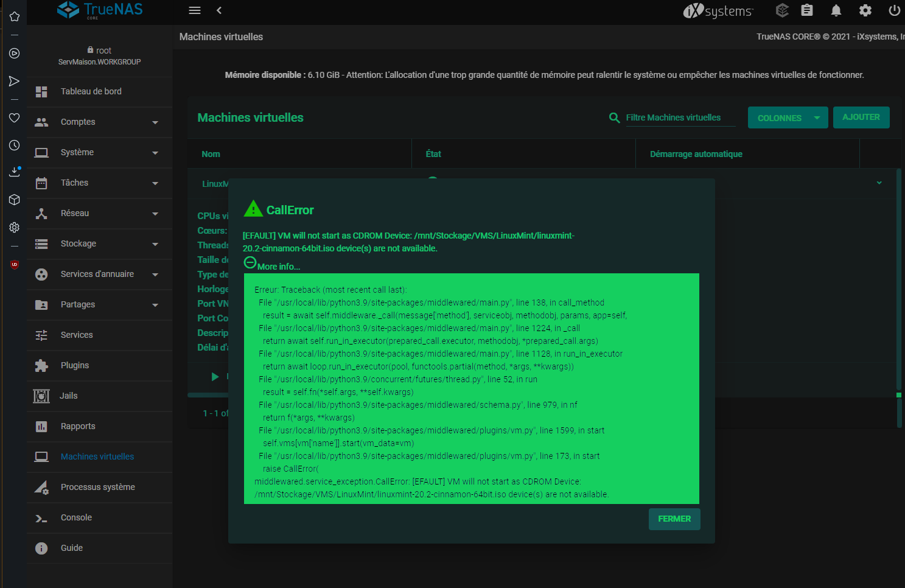Viewport: 905px width, 588px height.
Task: Click the Processus système icon
Action: (41, 488)
